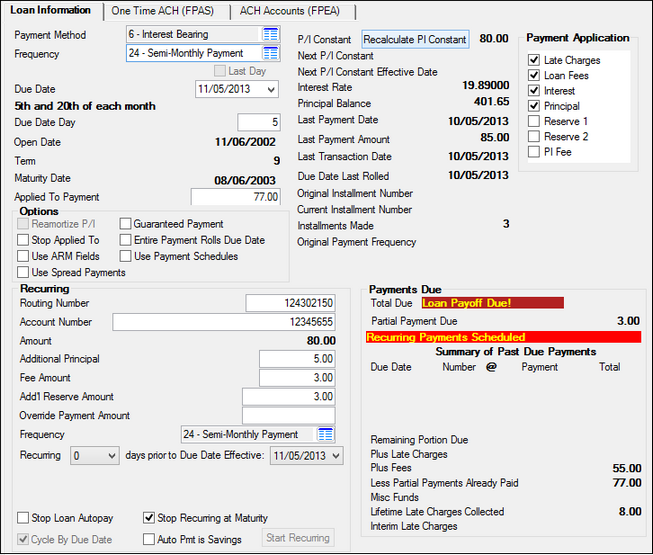Image resolution: width=653 pixels, height=555 pixels.
Task: Expand the Due Date calendar dropdown
Action: point(272,90)
